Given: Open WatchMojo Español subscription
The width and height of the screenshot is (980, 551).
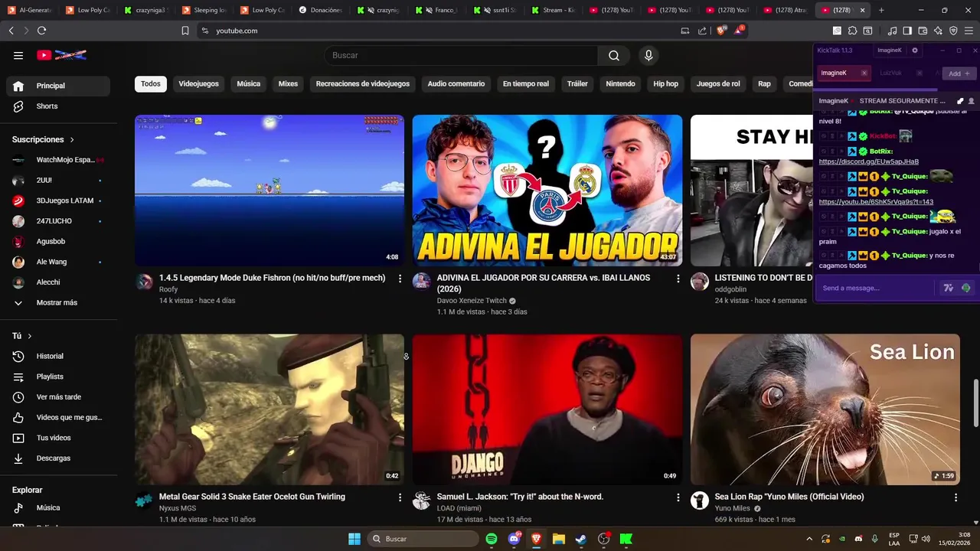Looking at the screenshot, I should pos(58,160).
